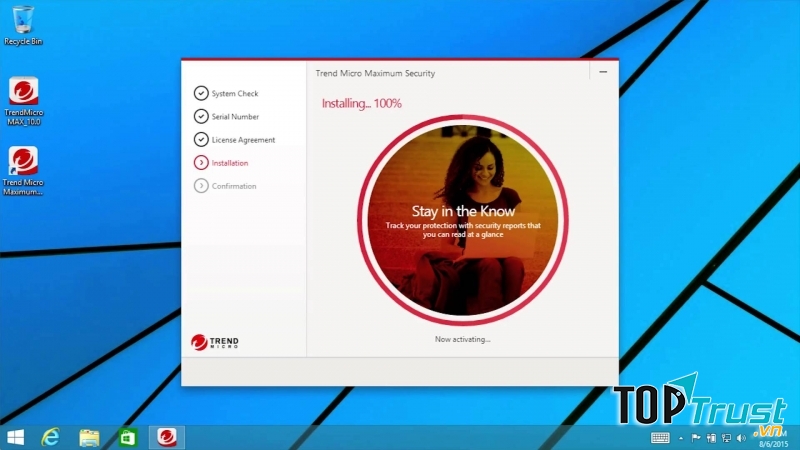Screen dimensions: 800x450
Task: Click the Trend Micro taskbar button
Action: [167, 437]
